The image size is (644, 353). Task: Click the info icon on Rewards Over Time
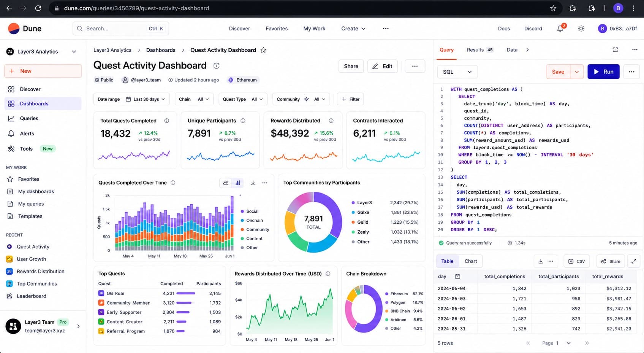pos(328,274)
